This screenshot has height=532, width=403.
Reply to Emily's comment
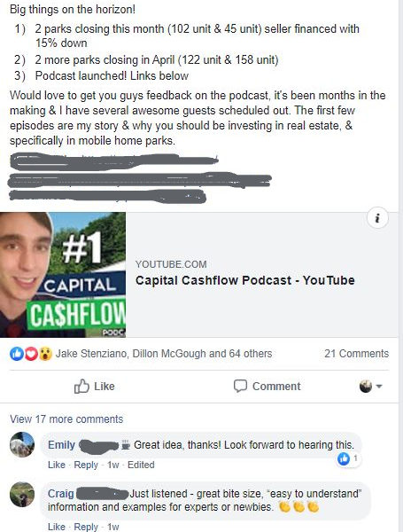click(x=86, y=465)
